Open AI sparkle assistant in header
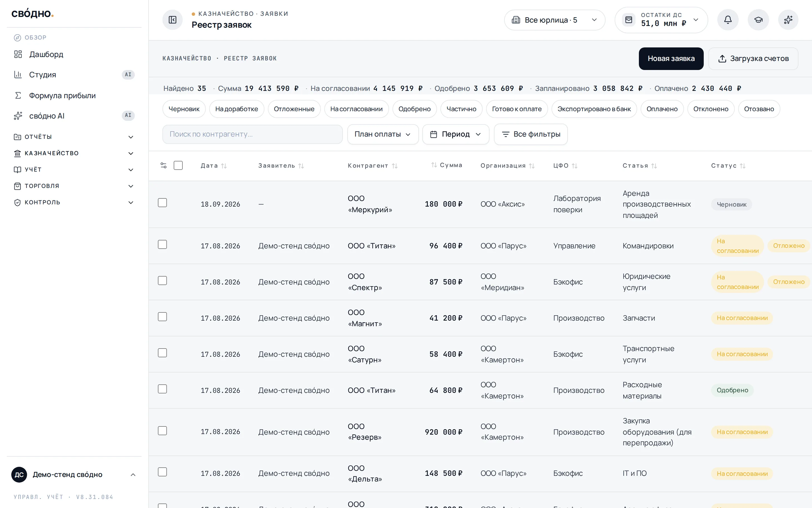 click(x=788, y=20)
